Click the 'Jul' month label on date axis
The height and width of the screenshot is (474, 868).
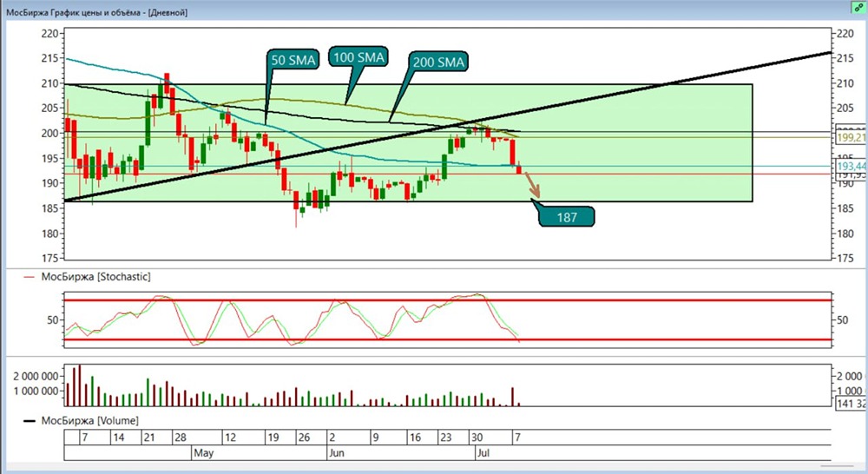tap(483, 453)
